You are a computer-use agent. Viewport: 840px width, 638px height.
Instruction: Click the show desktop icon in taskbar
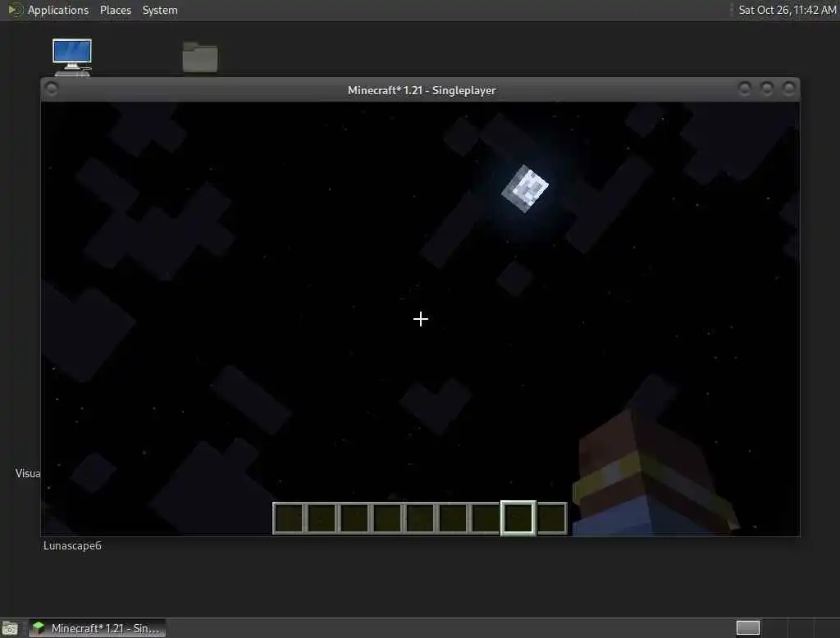pos(10,628)
